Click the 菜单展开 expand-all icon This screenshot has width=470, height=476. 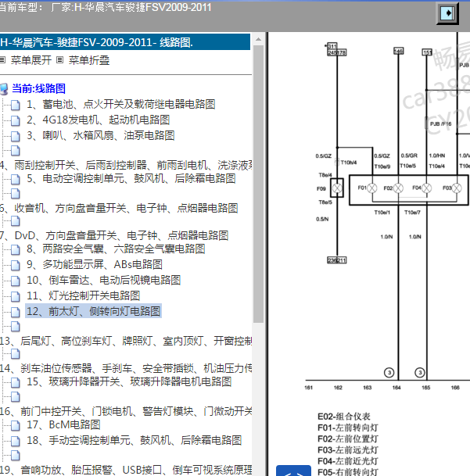coord(2,60)
